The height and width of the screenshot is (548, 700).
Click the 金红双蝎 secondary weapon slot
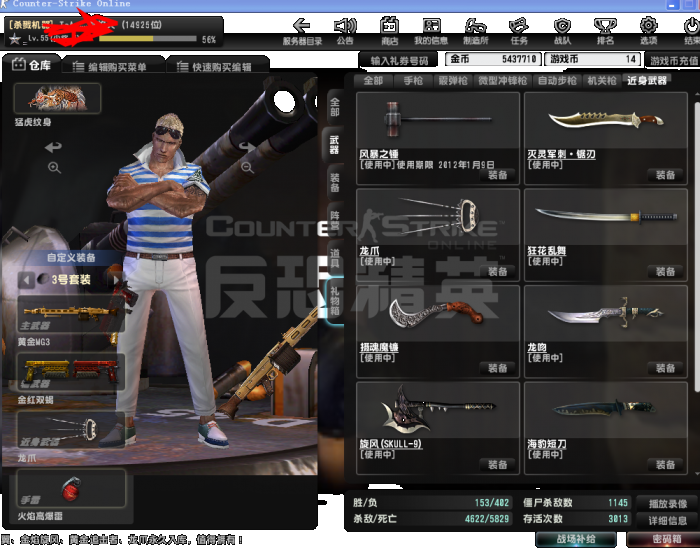coord(71,372)
